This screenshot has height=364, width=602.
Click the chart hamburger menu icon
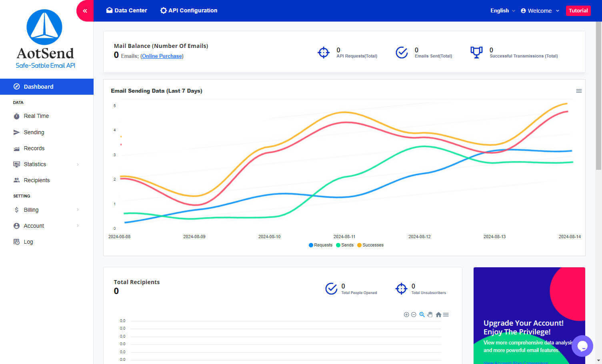coord(578,91)
